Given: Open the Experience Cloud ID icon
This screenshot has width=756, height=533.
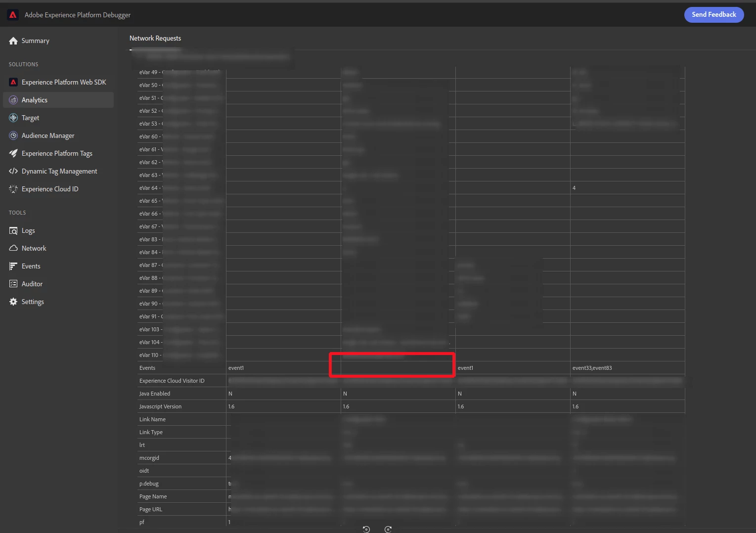Looking at the screenshot, I should pos(13,189).
